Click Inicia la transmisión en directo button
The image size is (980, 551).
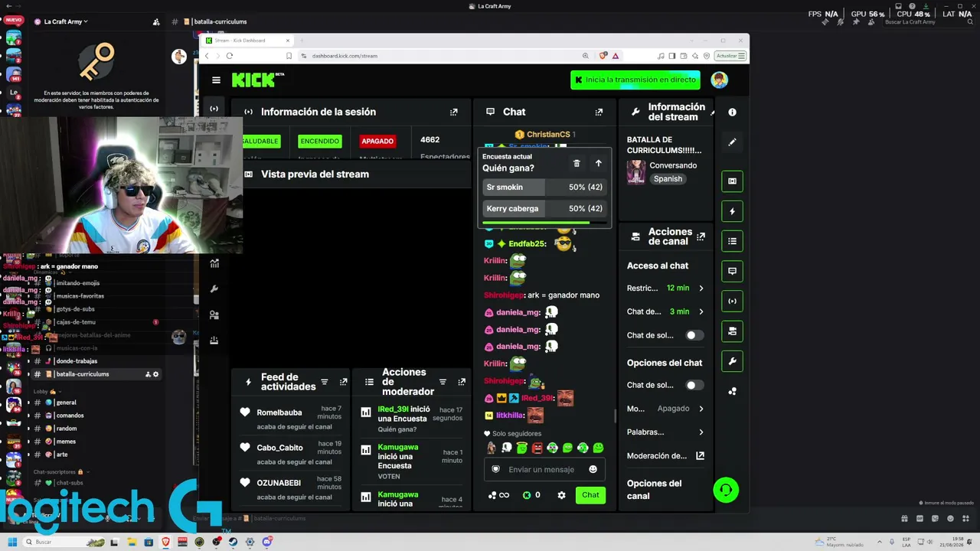pyautogui.click(x=635, y=80)
